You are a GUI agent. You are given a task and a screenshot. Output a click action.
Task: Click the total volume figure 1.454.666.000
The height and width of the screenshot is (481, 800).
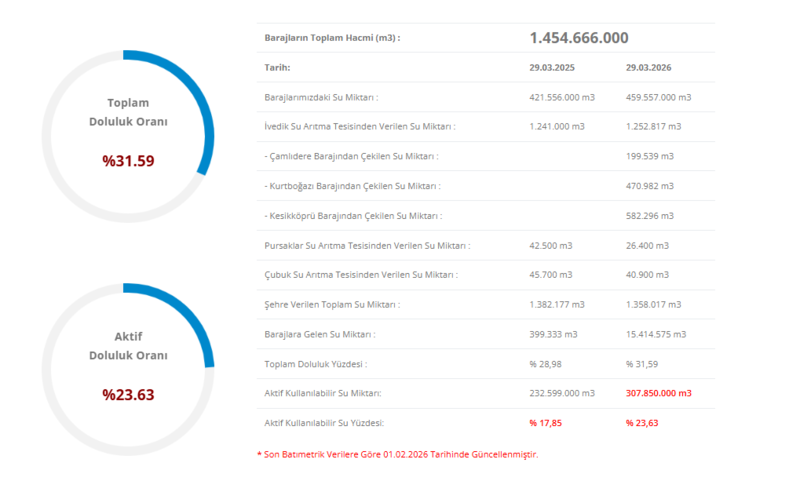(579, 38)
